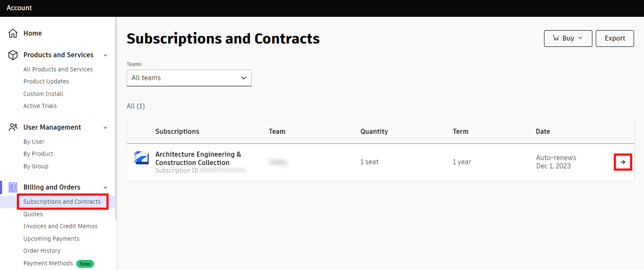Click the Export button
Viewport: 644px width, 270px height.
(614, 38)
